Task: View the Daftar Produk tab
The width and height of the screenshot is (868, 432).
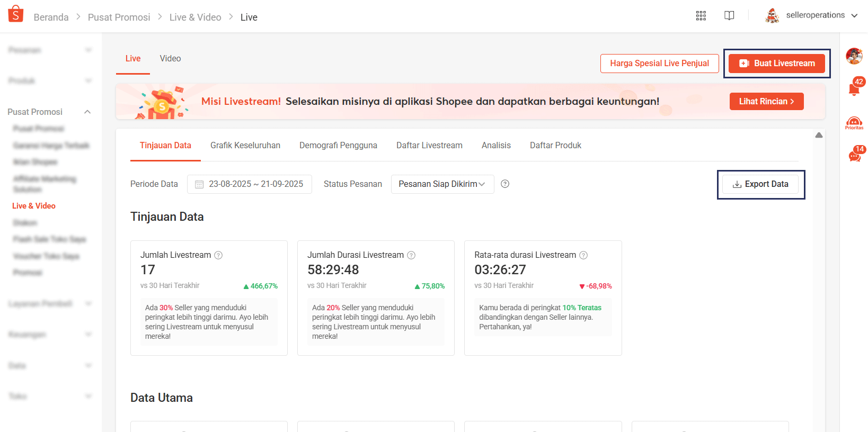Action: click(555, 146)
